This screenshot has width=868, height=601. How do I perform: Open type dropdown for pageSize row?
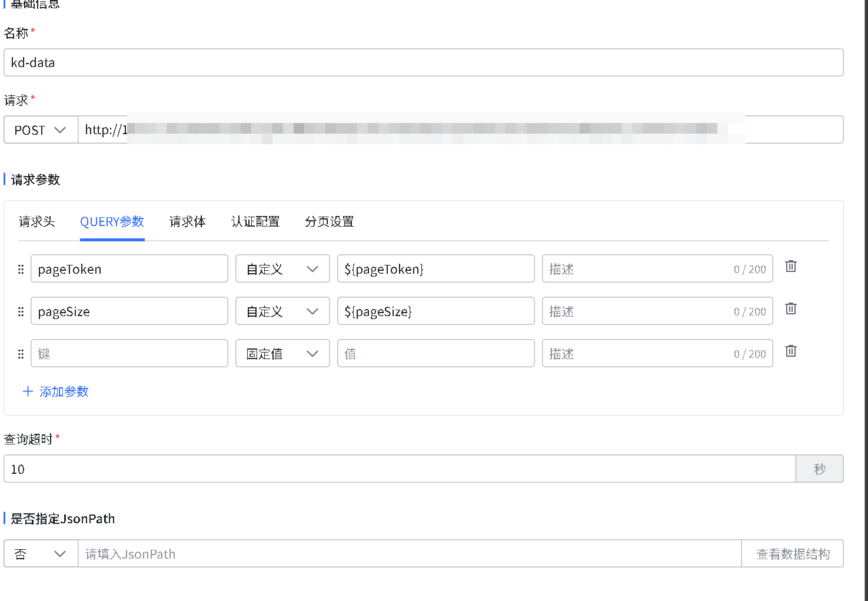coord(282,311)
